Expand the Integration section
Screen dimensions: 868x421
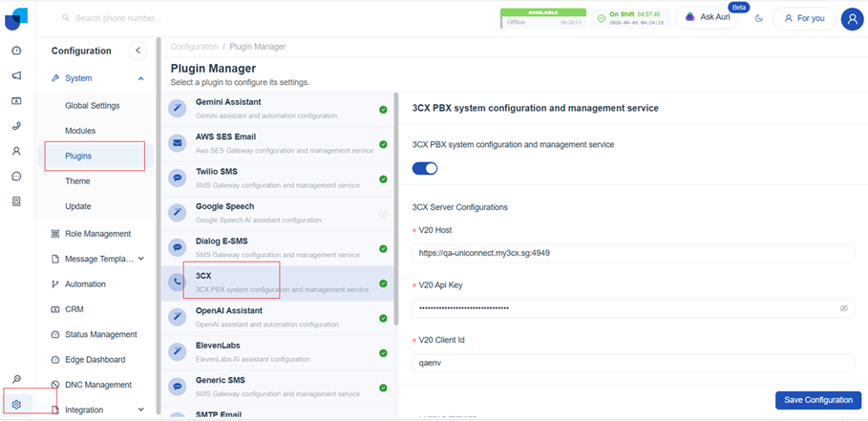[141, 410]
